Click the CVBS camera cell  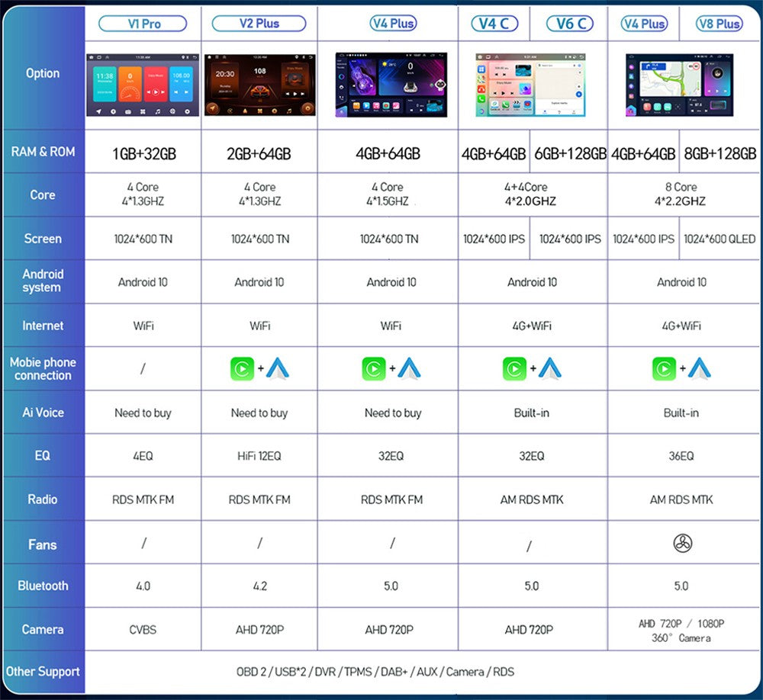click(143, 630)
